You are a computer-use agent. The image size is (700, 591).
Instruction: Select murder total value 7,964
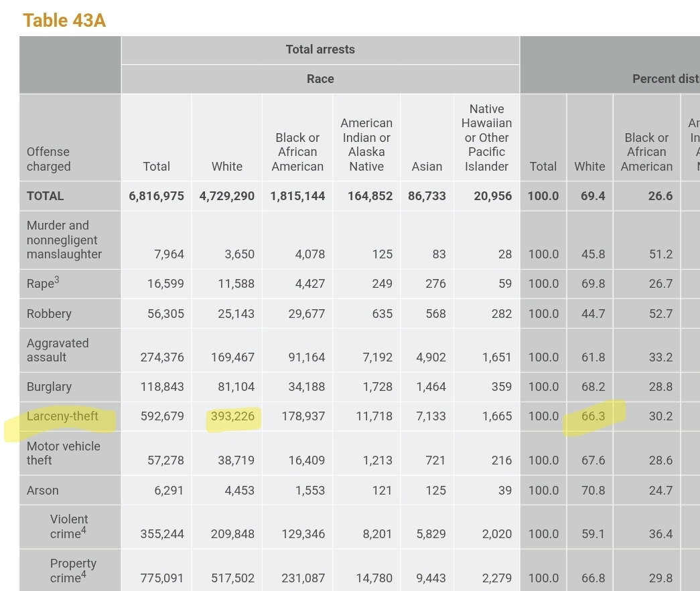pyautogui.click(x=169, y=254)
